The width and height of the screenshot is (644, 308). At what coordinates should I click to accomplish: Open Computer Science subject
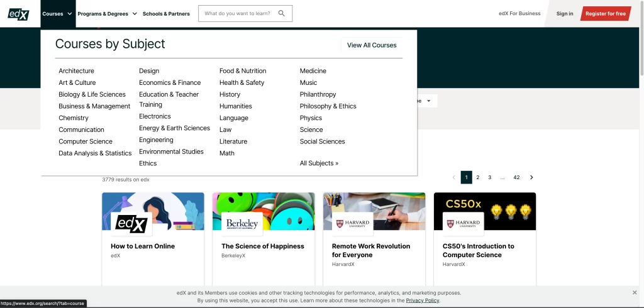click(86, 141)
